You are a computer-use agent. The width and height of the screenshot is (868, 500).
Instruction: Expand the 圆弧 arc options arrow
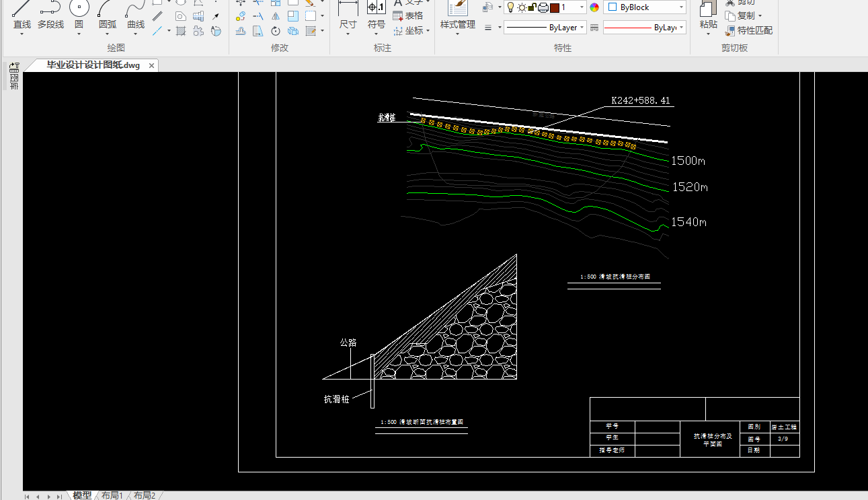tap(108, 34)
